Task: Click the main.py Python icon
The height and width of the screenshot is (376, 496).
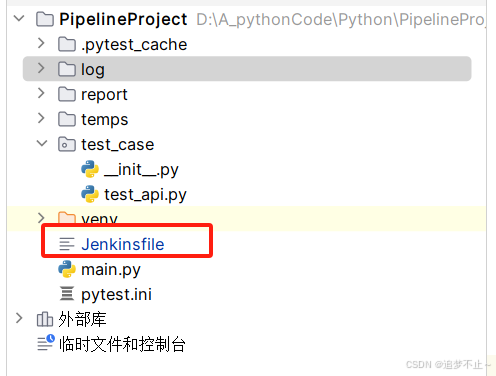Action: click(x=67, y=269)
